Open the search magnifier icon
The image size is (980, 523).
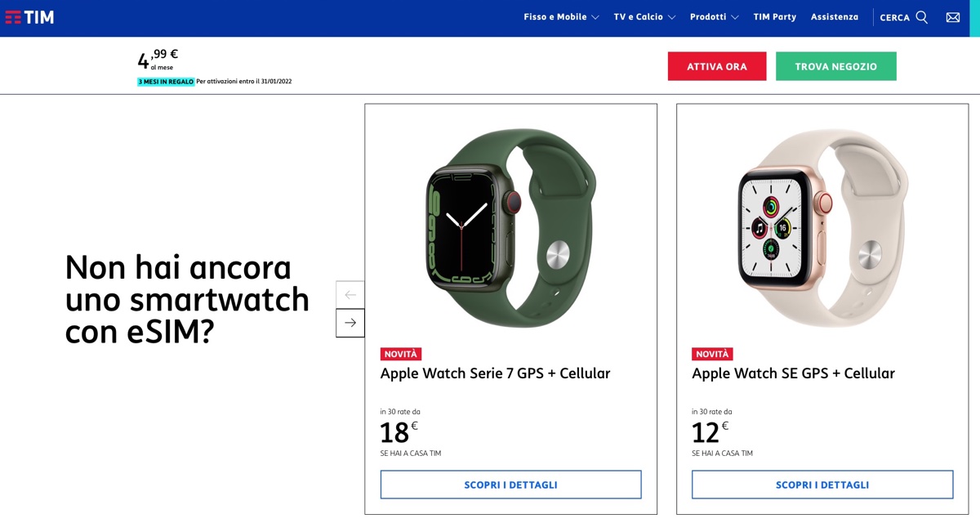(x=922, y=17)
